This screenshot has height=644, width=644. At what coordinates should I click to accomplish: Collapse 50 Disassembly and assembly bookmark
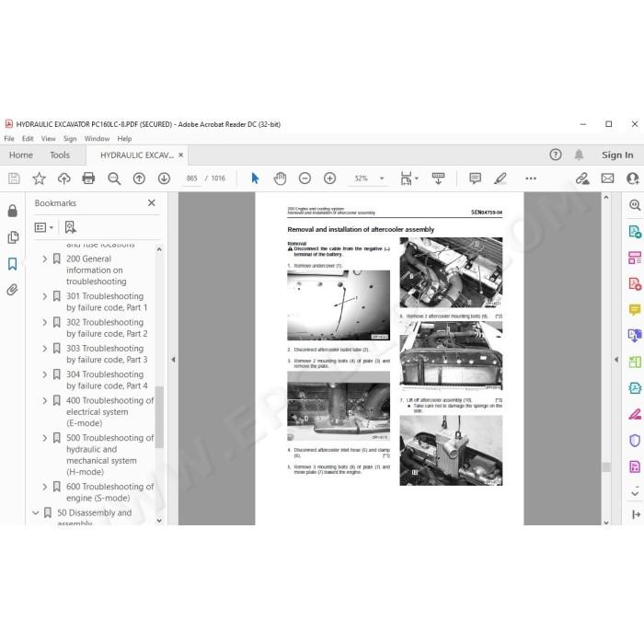pos(36,512)
